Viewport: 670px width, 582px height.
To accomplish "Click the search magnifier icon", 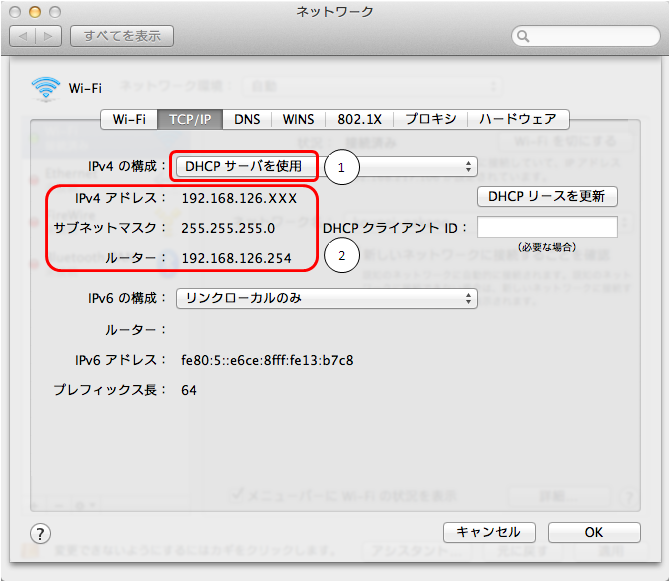I will coord(523,36).
